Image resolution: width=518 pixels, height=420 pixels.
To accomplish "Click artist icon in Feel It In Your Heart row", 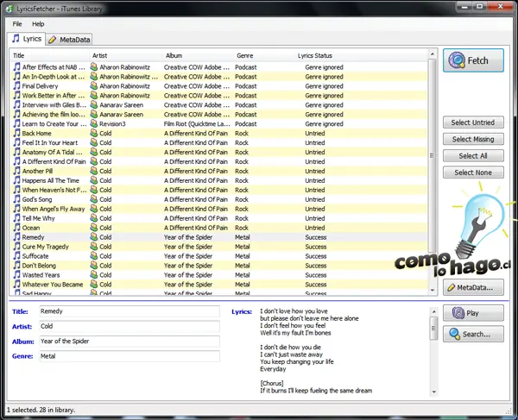I will pos(94,142).
